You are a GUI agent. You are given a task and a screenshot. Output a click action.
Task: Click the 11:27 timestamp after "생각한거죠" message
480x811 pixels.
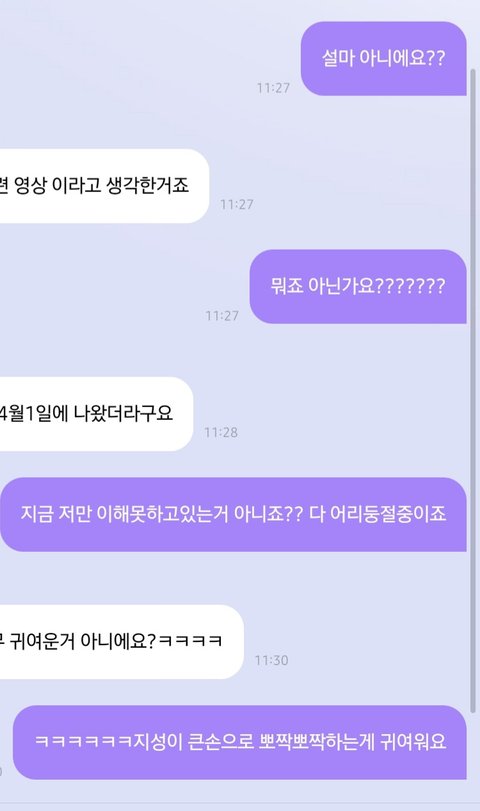(236, 204)
